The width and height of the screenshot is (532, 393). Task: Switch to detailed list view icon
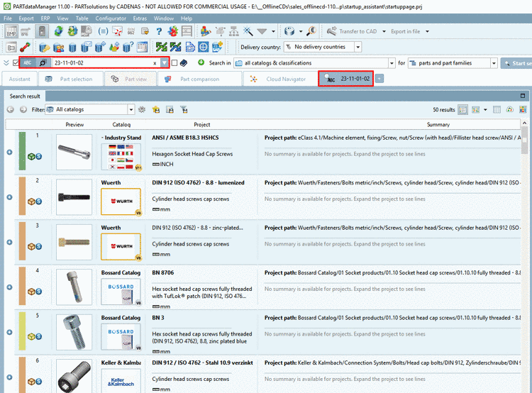462,110
